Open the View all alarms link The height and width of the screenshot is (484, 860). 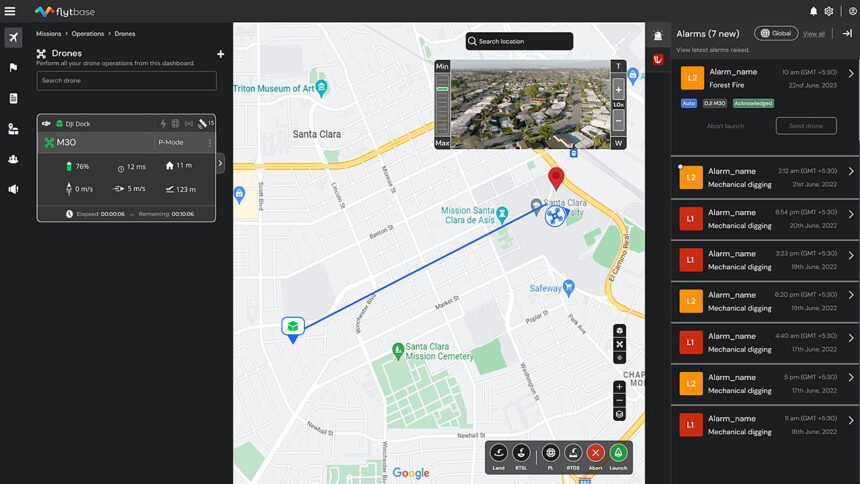[x=814, y=34]
